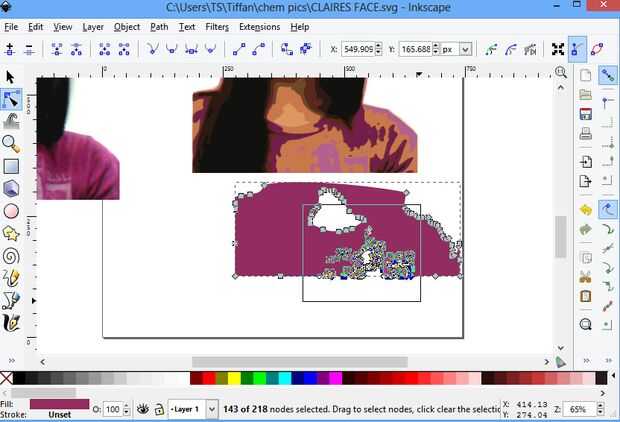The height and width of the screenshot is (422, 620).
Task: Open the Path menu
Action: (159, 27)
